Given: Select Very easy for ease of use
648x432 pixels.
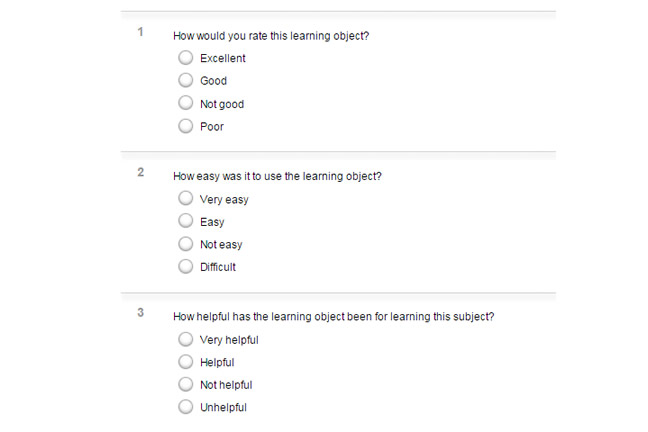Looking at the screenshot, I should tap(186, 198).
